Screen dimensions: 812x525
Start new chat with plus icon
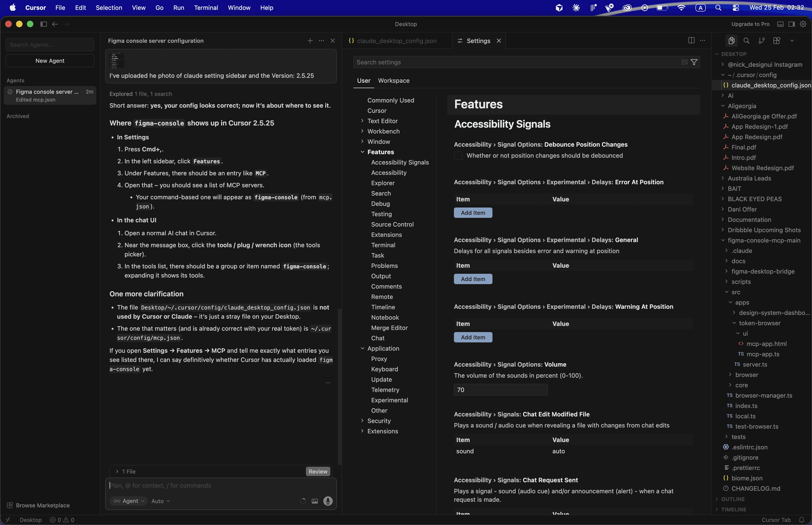point(310,41)
